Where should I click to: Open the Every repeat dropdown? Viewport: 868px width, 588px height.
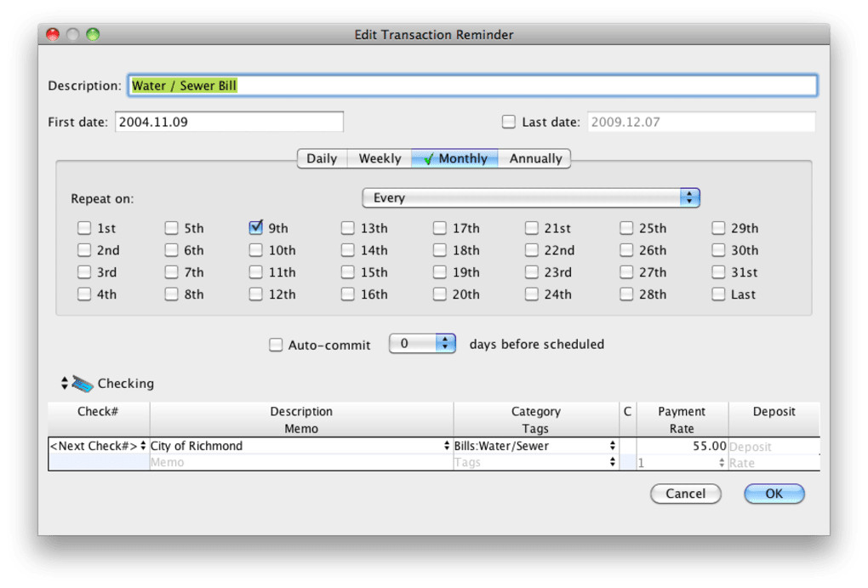[x=531, y=197]
